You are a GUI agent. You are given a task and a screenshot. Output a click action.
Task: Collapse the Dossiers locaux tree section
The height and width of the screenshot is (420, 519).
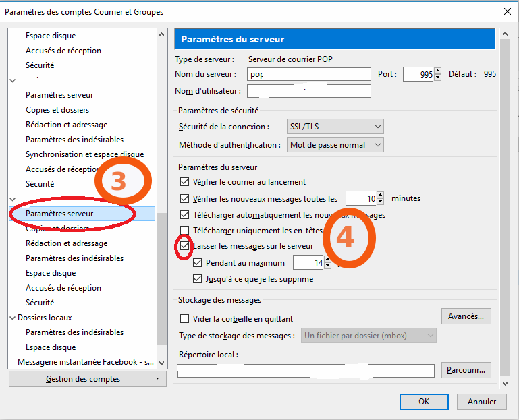tap(12, 318)
